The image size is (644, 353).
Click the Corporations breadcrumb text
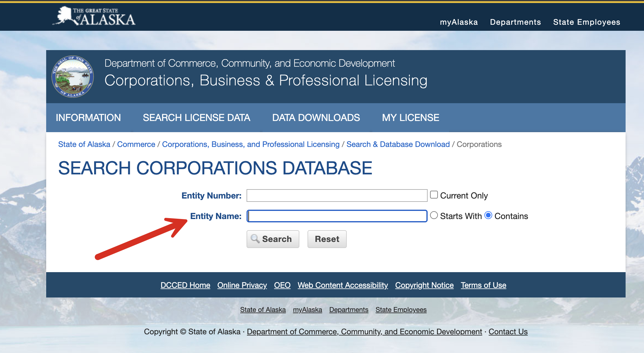479,144
